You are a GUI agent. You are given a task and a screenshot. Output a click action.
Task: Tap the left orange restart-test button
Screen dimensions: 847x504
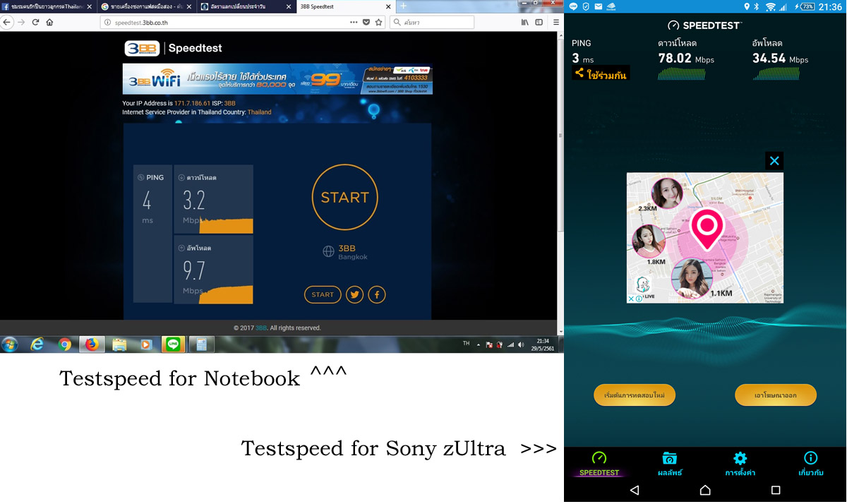[635, 395]
